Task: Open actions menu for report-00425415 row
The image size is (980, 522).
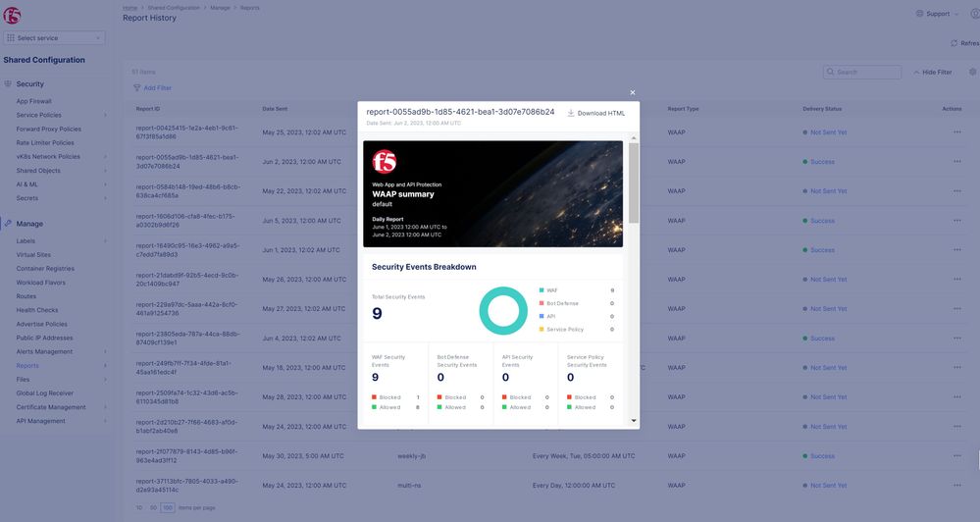Action: pos(956,131)
